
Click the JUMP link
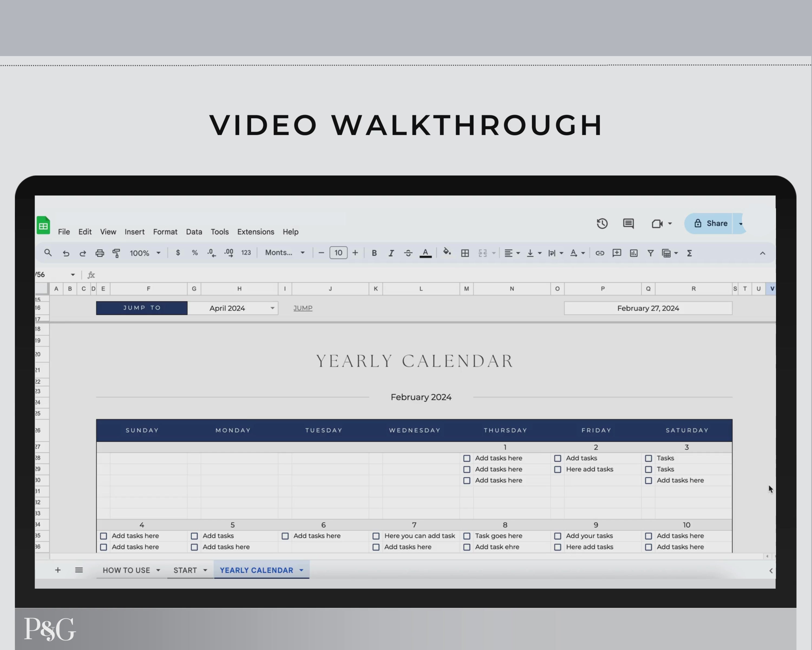tap(303, 308)
